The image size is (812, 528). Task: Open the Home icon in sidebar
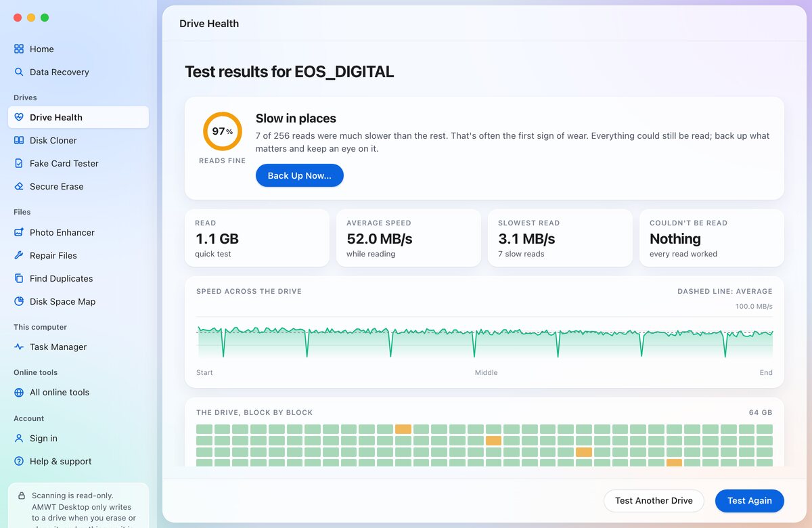point(19,49)
